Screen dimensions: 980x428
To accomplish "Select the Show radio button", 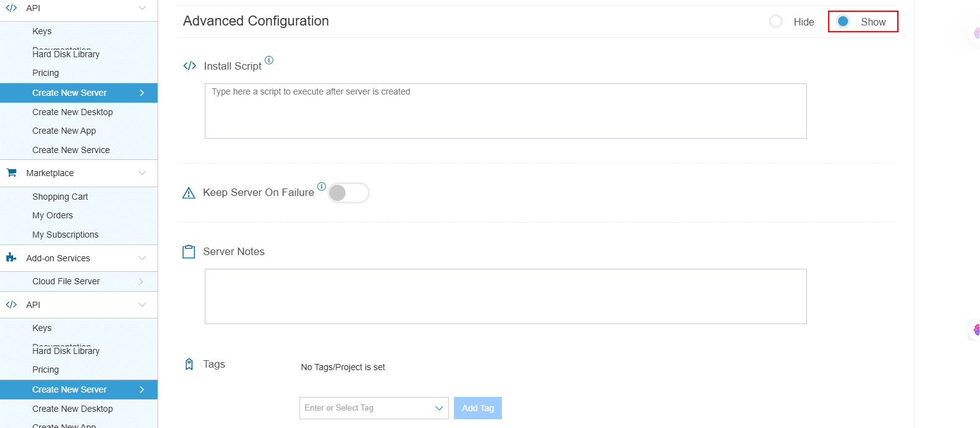I will pos(842,21).
